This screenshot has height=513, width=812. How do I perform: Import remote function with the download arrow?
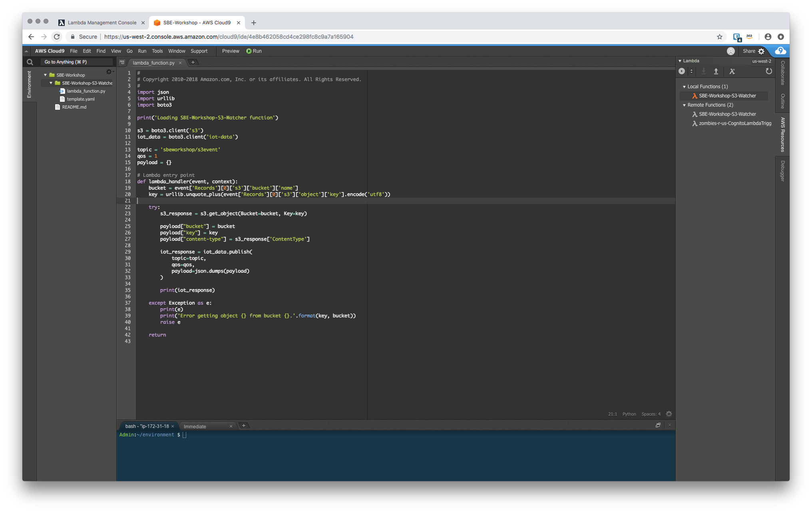pyautogui.click(x=704, y=71)
